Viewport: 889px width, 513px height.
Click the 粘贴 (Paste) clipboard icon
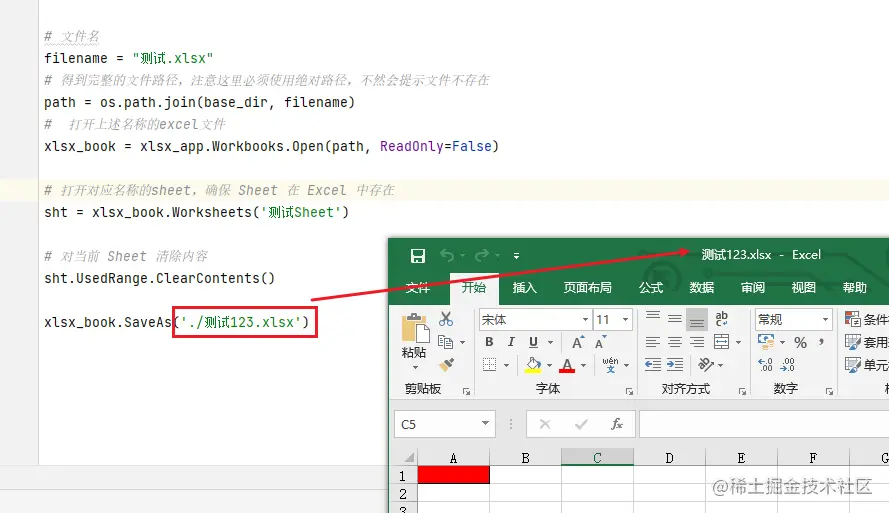[414, 328]
